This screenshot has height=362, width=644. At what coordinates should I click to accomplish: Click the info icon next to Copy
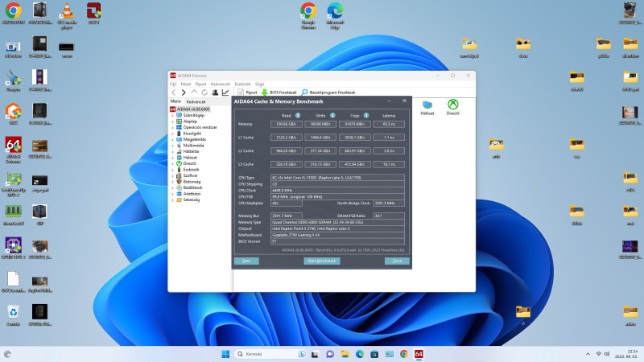pyautogui.click(x=366, y=115)
